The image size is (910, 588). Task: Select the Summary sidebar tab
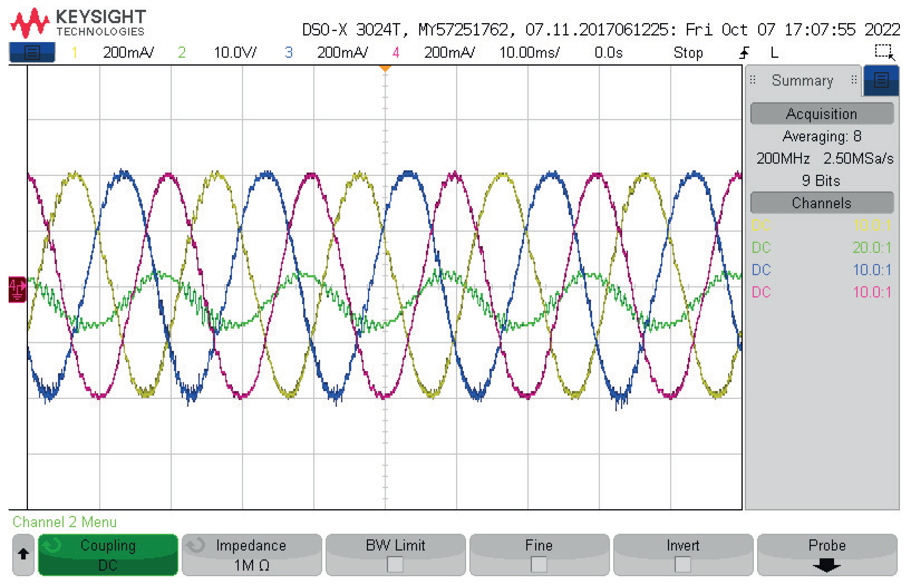coord(802,81)
